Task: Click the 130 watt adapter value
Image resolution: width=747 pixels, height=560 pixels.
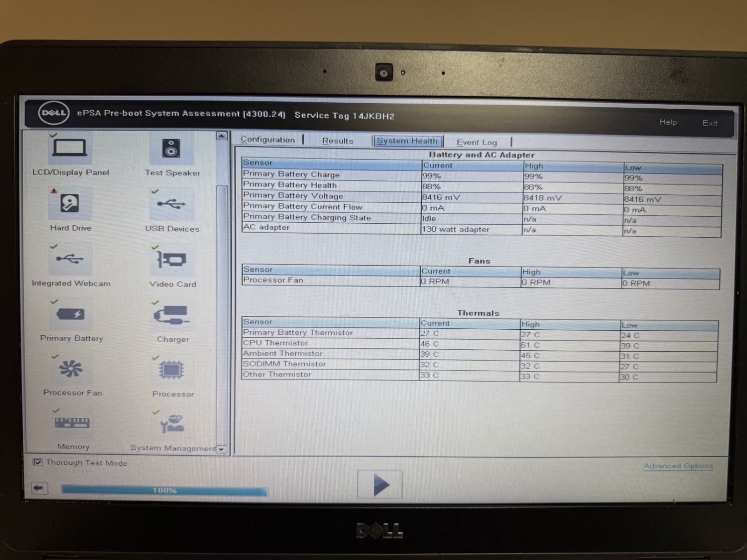Action: tap(455, 229)
